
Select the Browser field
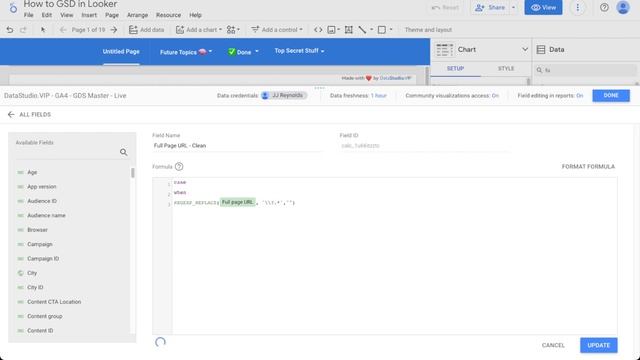[x=38, y=230]
